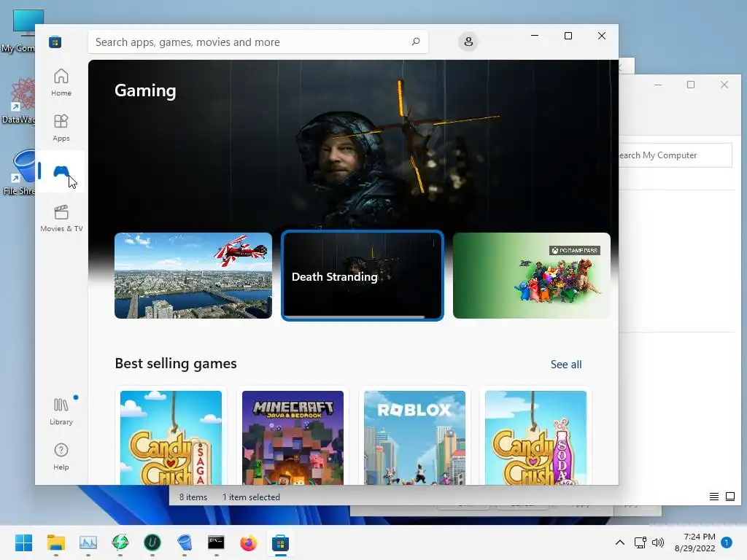Viewport: 747px width, 560px height.
Task: Close the My Computer back window
Action: (x=724, y=85)
